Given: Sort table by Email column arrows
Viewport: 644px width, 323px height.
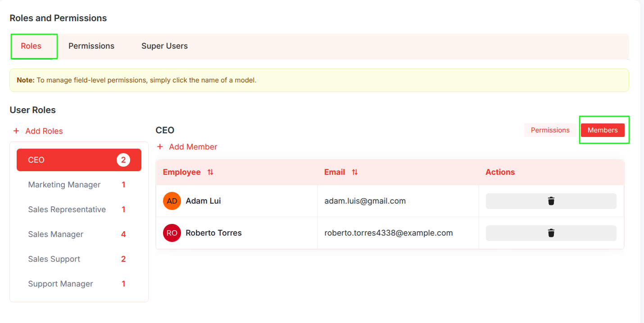Looking at the screenshot, I should 355,172.
